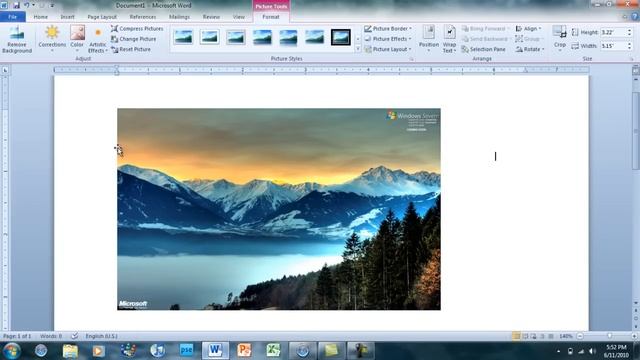Switch to the View tab

pyautogui.click(x=239, y=17)
